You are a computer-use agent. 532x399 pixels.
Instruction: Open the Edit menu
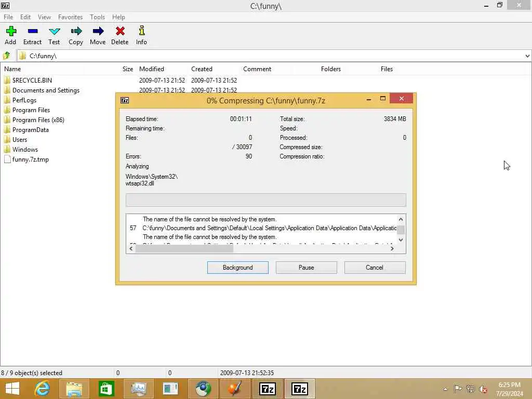(x=25, y=17)
